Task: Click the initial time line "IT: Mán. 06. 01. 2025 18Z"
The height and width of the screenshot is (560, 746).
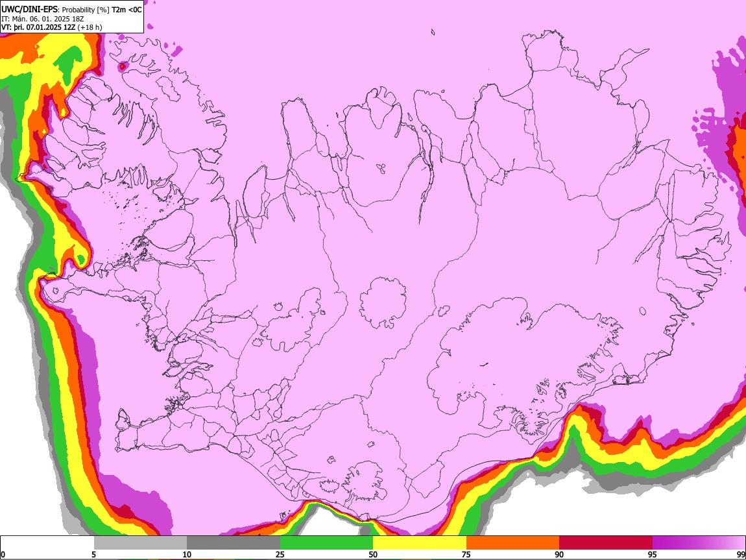Action: (42, 19)
